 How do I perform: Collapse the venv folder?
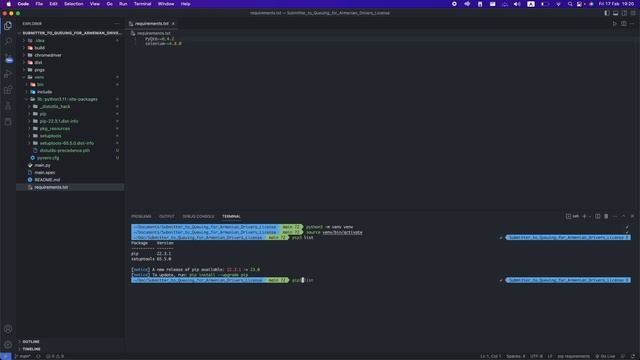click(x=70, y=77)
